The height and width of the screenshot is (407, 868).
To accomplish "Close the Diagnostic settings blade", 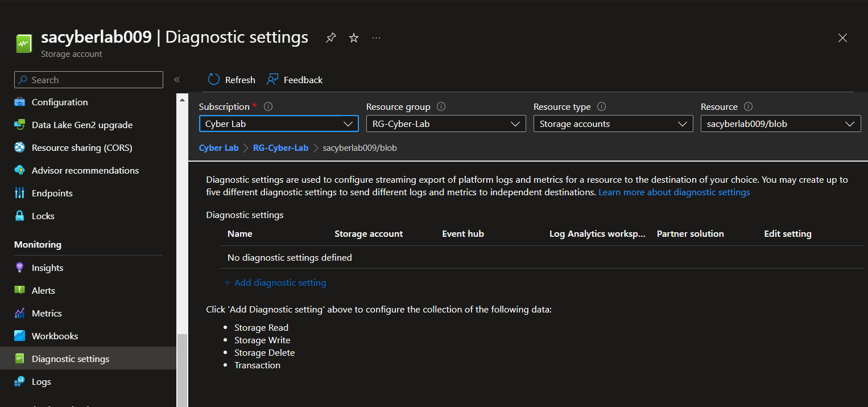I will pyautogui.click(x=843, y=38).
